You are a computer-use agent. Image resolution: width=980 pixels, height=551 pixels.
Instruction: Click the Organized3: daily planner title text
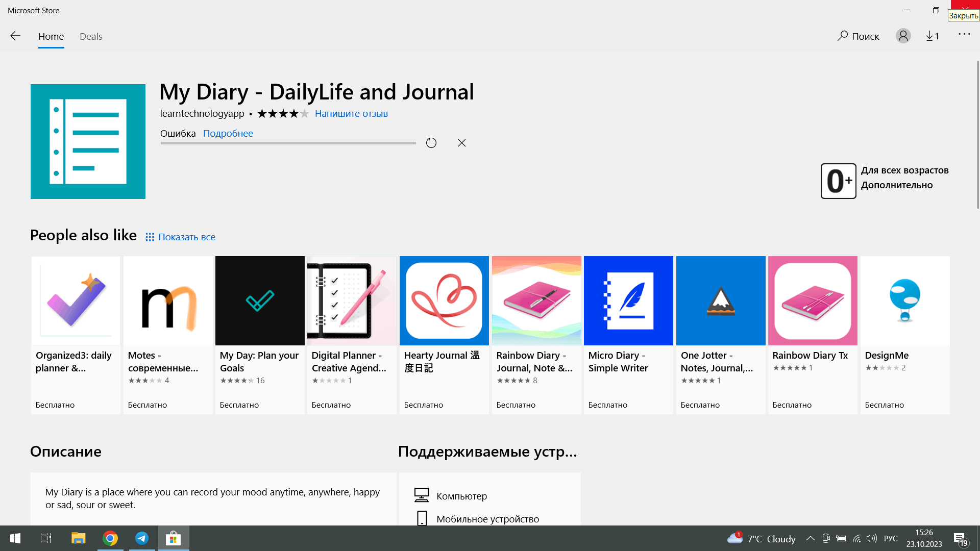point(73,362)
